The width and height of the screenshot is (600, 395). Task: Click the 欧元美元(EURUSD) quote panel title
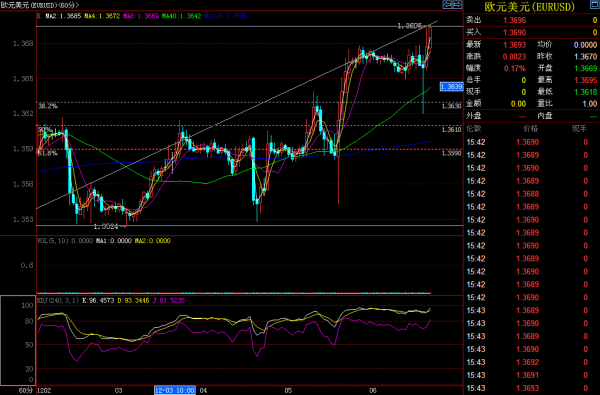[530, 7]
